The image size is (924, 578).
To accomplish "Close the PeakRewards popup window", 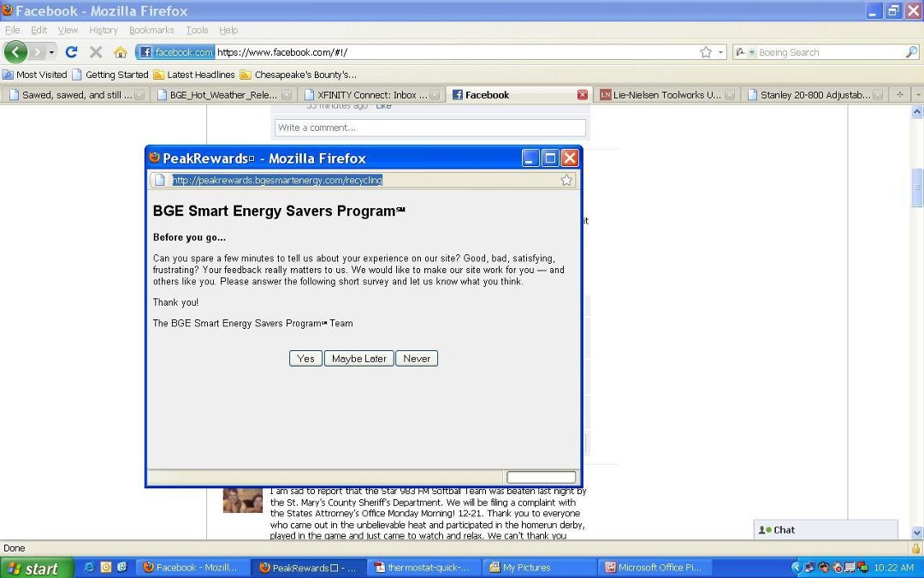I will [x=569, y=158].
